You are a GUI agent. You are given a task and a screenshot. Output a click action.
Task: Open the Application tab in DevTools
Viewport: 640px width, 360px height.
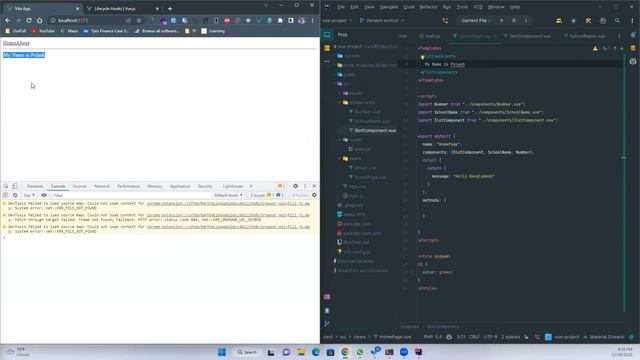tap(180, 186)
